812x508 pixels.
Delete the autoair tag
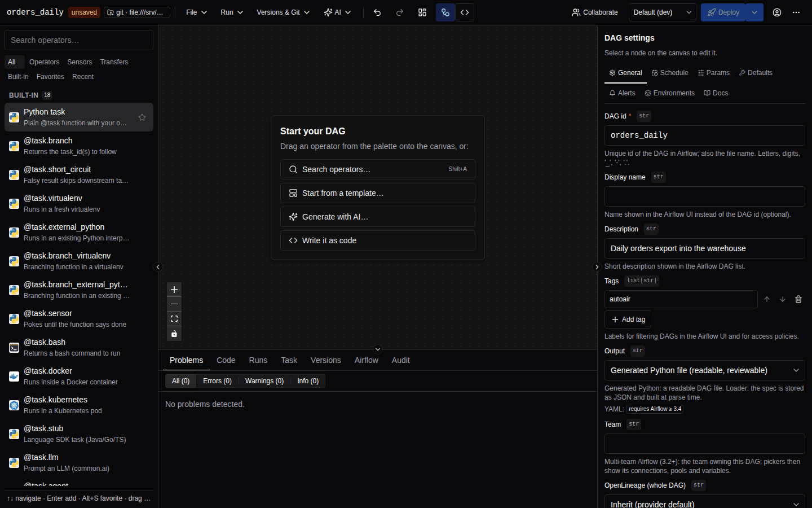click(798, 299)
